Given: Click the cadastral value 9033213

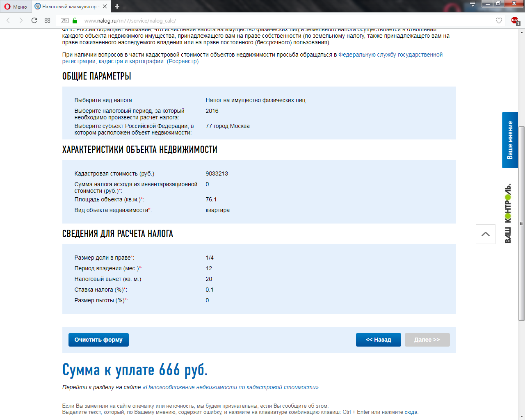Looking at the screenshot, I should tap(217, 173).
